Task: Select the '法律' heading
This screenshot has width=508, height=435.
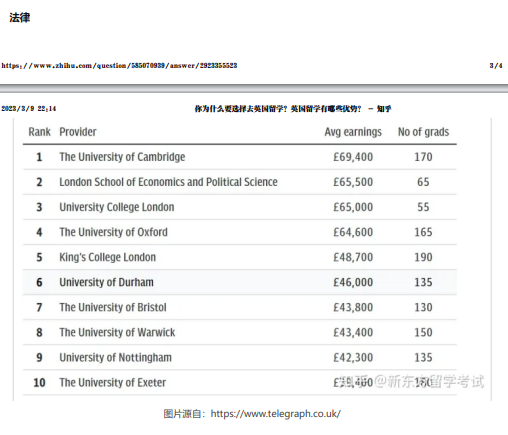Action: click(x=20, y=18)
